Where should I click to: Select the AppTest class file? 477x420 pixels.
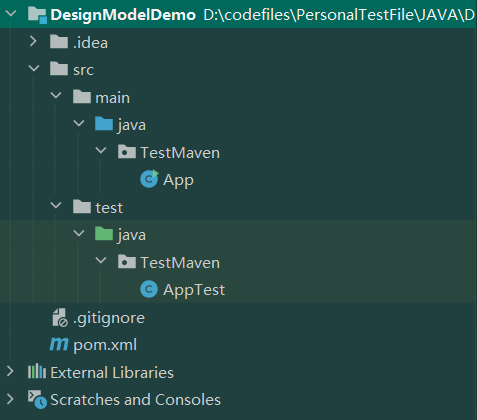tap(194, 290)
